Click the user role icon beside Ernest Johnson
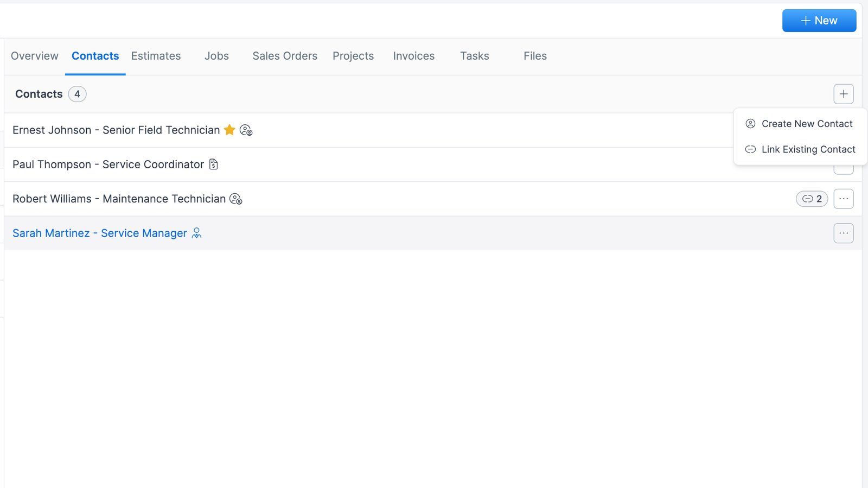Image resolution: width=868 pixels, height=488 pixels. point(246,130)
